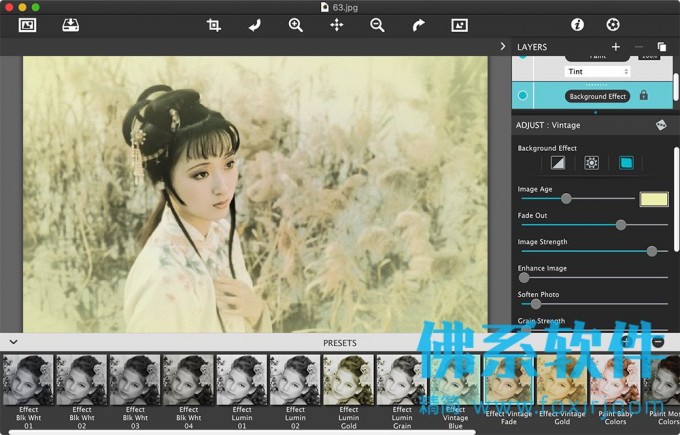Open the settings gear icon
The height and width of the screenshot is (435, 680).
[613, 25]
